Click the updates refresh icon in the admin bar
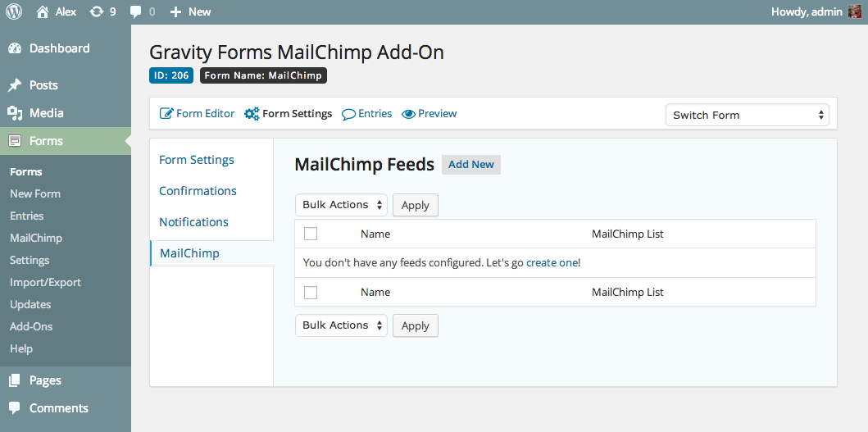868x432 pixels. (x=97, y=11)
